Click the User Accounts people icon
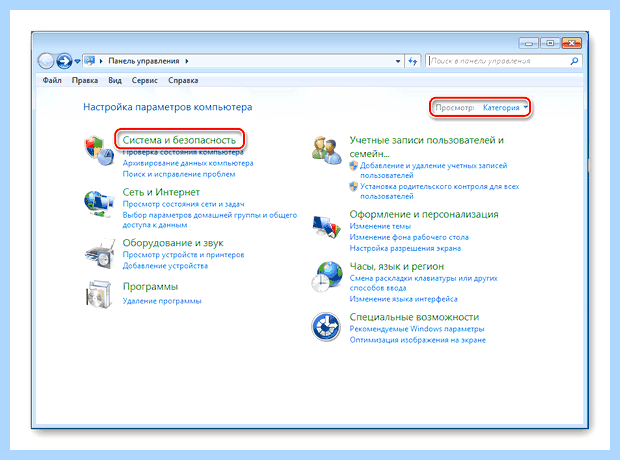This screenshot has height=460, width=620. coord(327,150)
